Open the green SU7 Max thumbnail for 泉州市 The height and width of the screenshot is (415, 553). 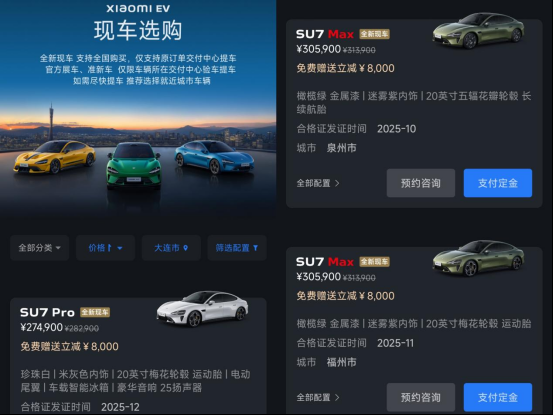tap(478, 31)
